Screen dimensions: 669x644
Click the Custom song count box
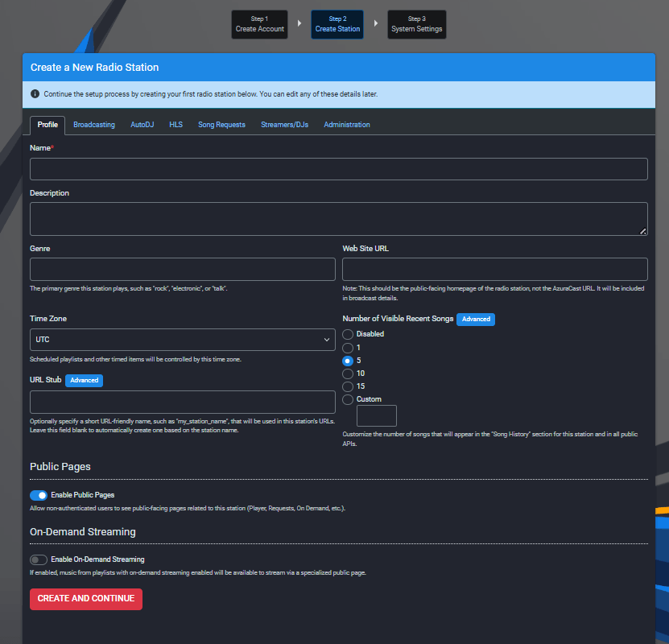pos(376,416)
